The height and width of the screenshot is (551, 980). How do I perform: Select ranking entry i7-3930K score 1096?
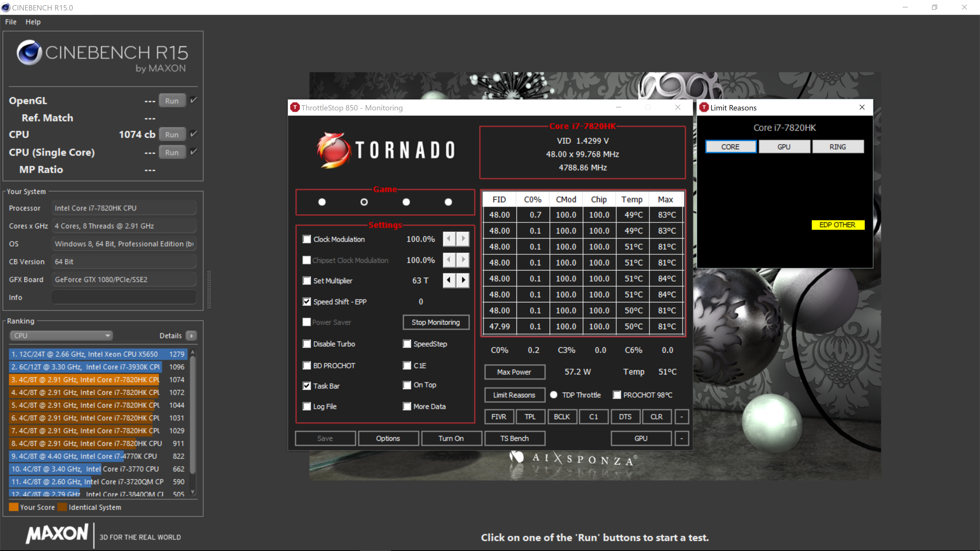click(x=98, y=367)
